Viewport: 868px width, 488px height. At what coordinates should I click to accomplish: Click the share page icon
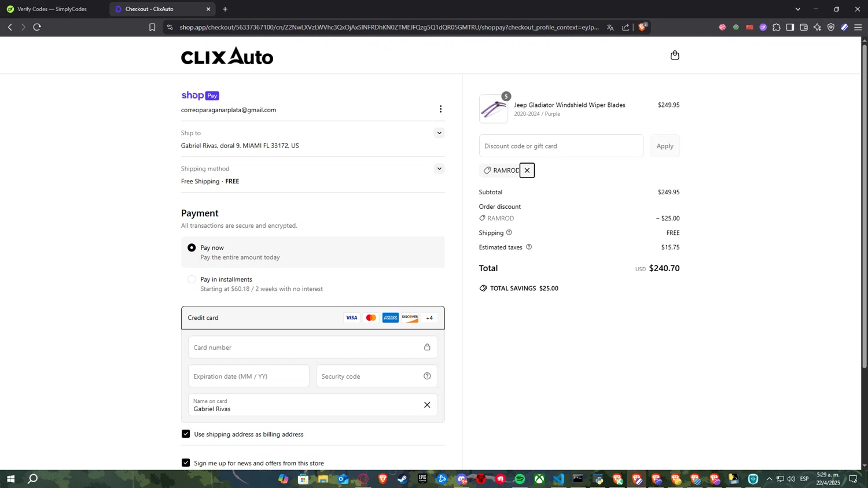coord(626,27)
